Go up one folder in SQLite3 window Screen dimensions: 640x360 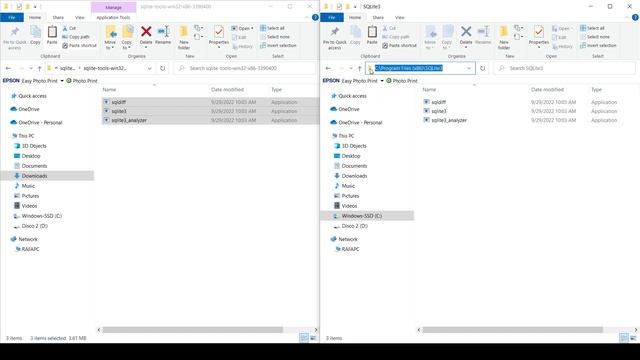(359, 68)
